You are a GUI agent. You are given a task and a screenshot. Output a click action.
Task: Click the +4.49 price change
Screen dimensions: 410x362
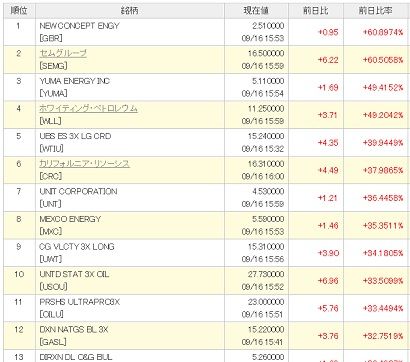pyautogui.click(x=328, y=171)
